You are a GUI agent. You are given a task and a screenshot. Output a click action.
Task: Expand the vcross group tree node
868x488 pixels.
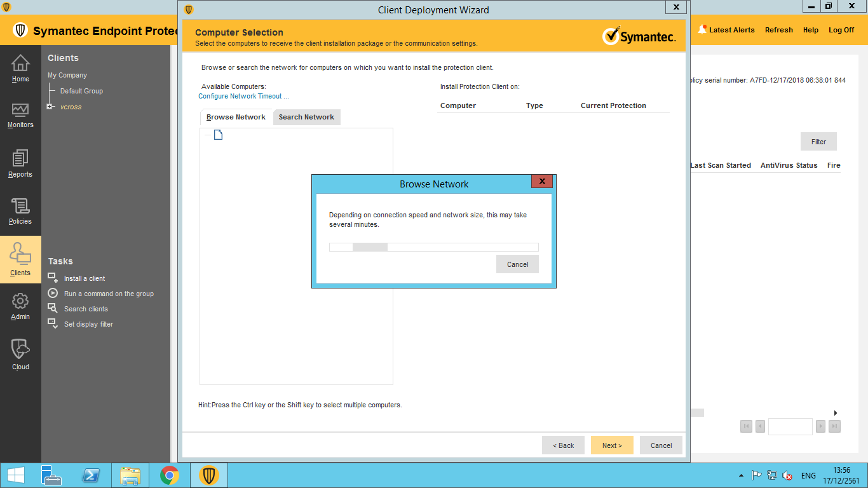[x=50, y=107]
